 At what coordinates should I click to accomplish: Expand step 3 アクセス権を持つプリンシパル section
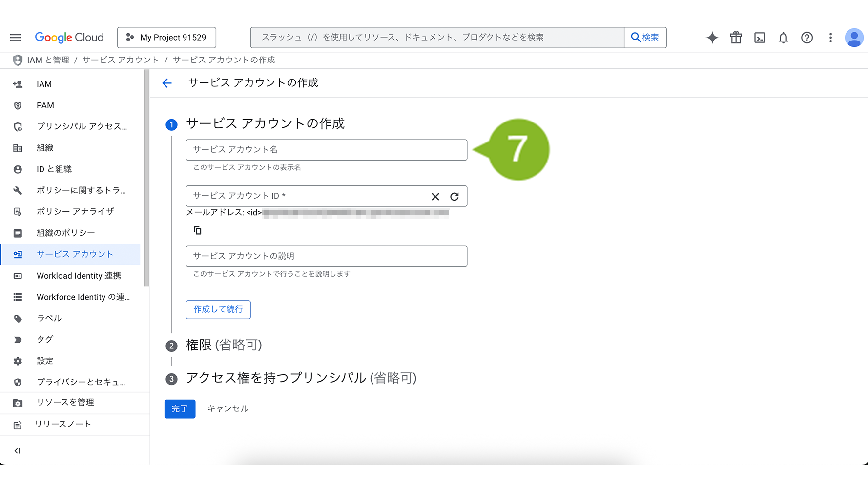pyautogui.click(x=301, y=378)
